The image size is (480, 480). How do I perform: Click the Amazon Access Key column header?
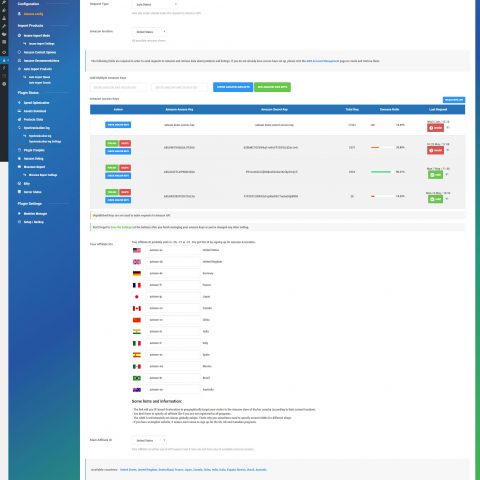(x=179, y=110)
